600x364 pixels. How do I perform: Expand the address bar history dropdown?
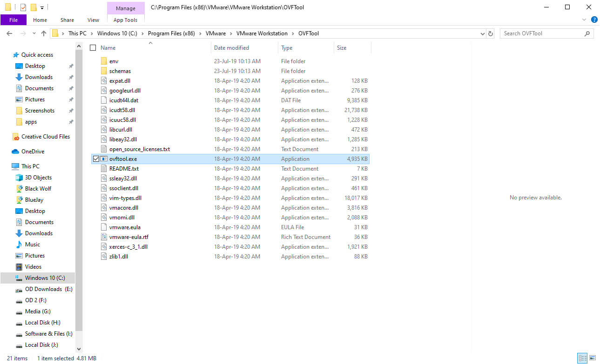(483, 33)
